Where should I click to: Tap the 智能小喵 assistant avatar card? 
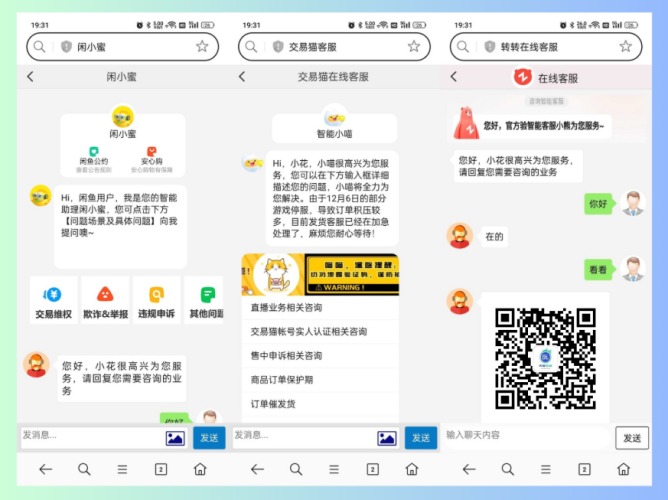pos(334,124)
